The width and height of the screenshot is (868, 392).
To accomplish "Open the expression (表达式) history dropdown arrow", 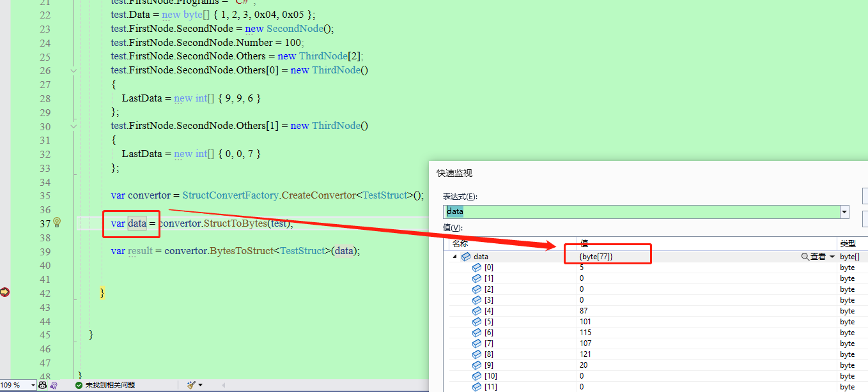I will 844,212.
